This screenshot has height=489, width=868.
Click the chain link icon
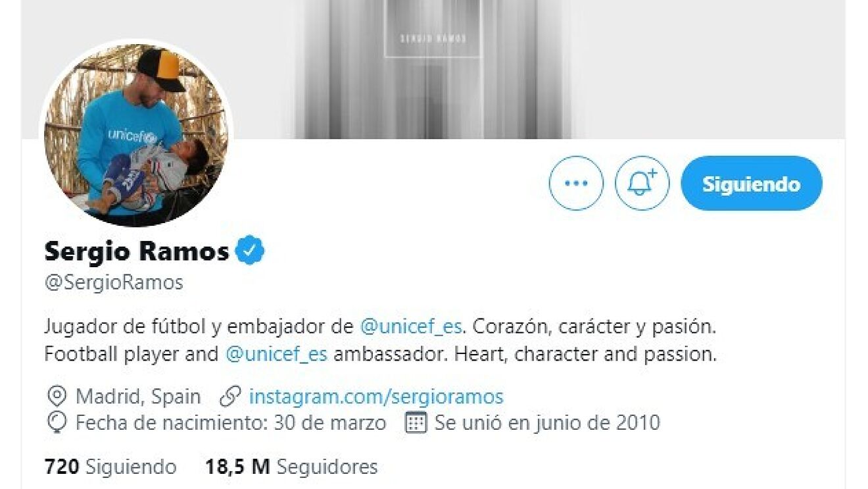[x=229, y=397]
